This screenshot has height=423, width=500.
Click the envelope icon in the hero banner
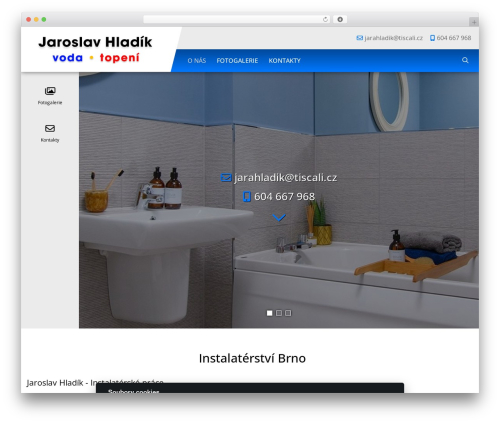point(226,178)
